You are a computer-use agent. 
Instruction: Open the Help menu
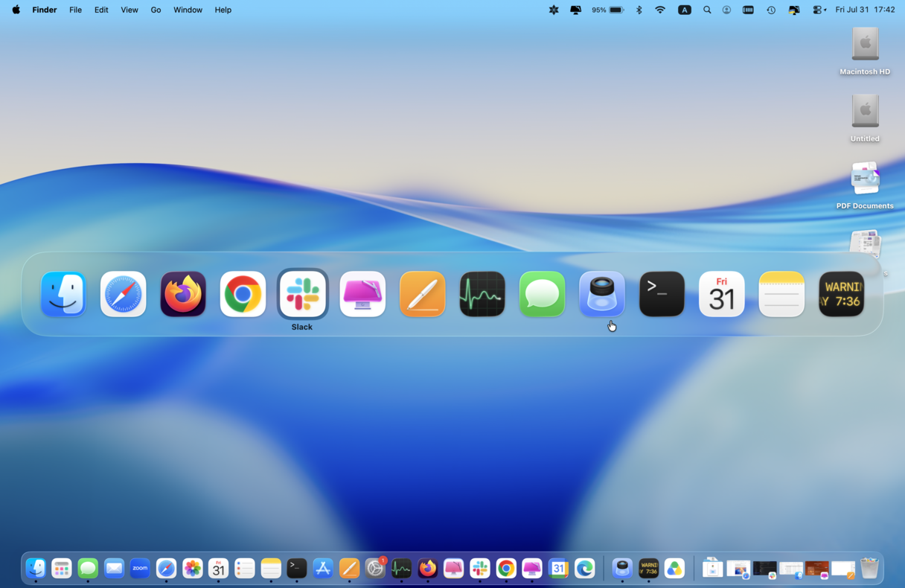pyautogui.click(x=223, y=10)
